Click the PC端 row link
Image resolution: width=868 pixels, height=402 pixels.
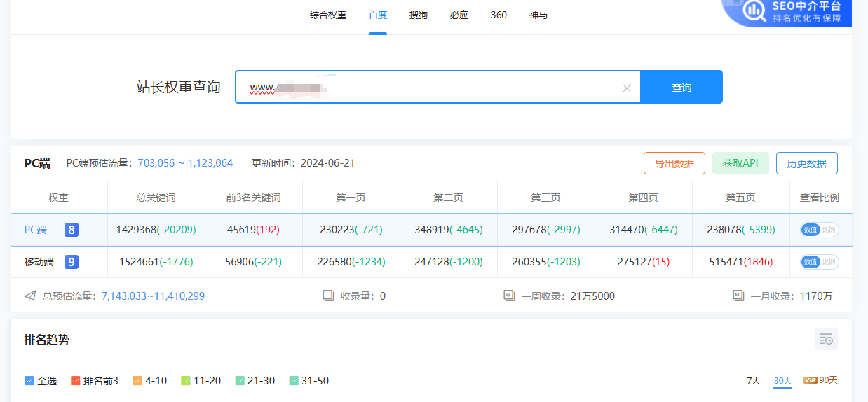coord(36,230)
